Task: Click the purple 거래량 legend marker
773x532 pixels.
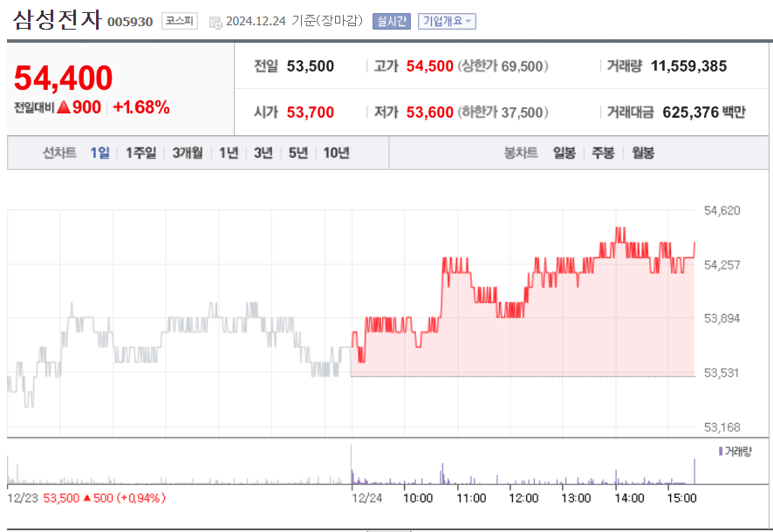Action: [x=721, y=451]
